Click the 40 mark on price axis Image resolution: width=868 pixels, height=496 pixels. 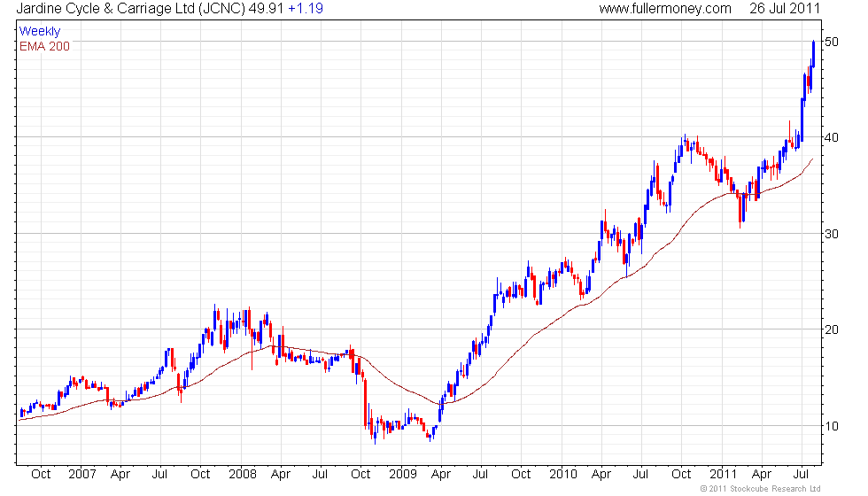click(x=831, y=137)
